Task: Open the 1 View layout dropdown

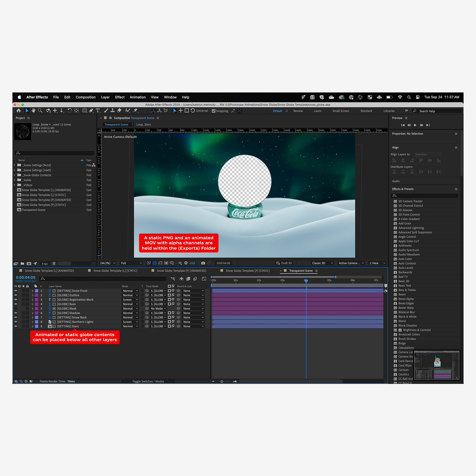Action: click(x=377, y=263)
